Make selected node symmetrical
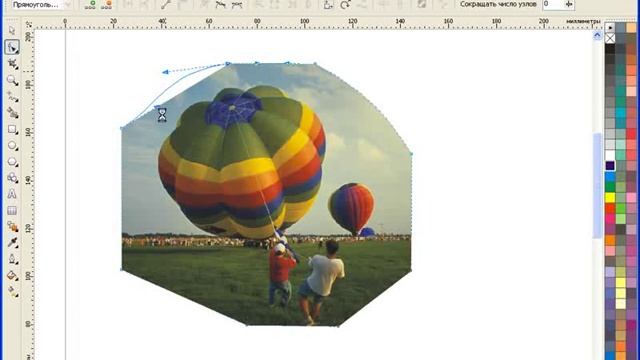The height and width of the screenshot is (360, 640). click(x=237, y=4)
